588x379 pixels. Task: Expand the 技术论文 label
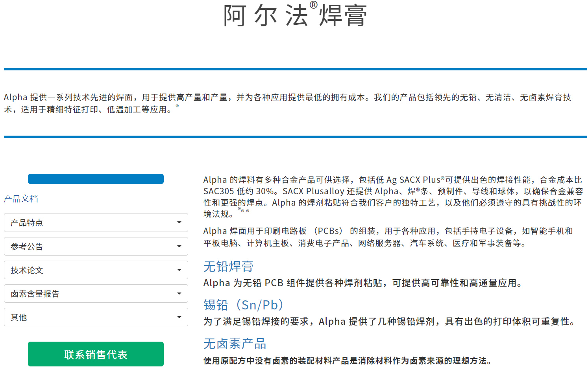(x=27, y=270)
